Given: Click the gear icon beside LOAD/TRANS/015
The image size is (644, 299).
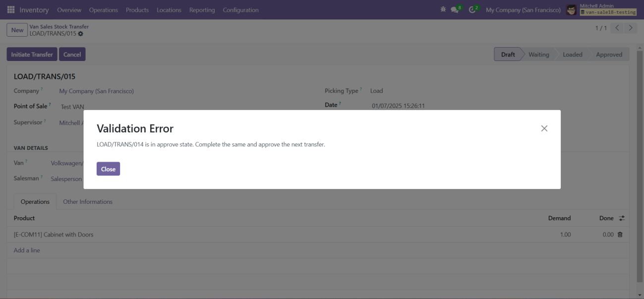Looking at the screenshot, I should click(x=81, y=34).
